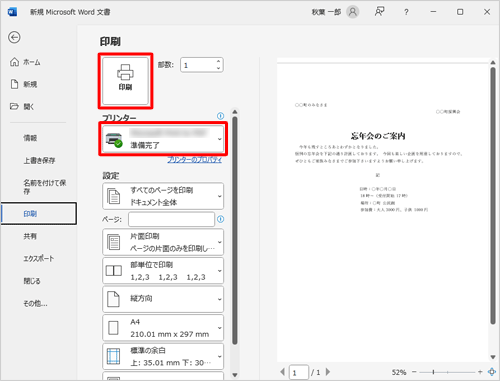Click the Word app icon in title bar
The image size is (500, 381).
click(12, 12)
